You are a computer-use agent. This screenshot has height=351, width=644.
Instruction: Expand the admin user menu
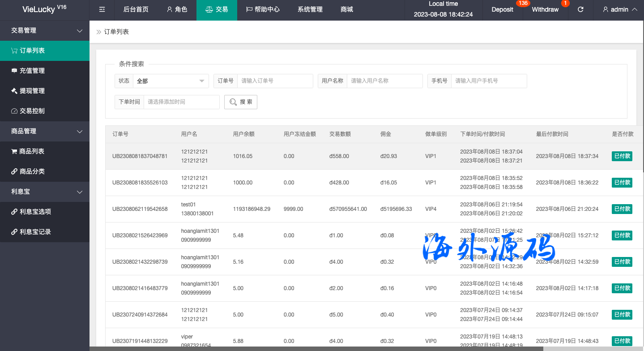620,9
